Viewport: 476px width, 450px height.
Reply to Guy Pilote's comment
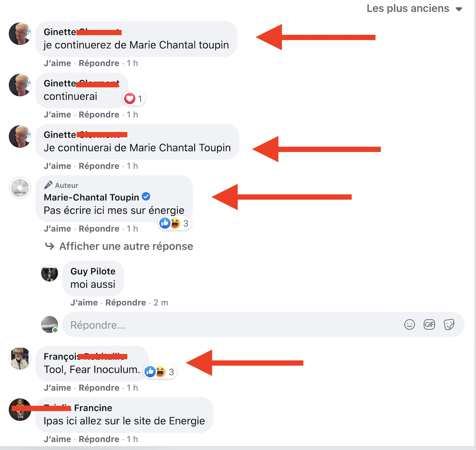125,303
